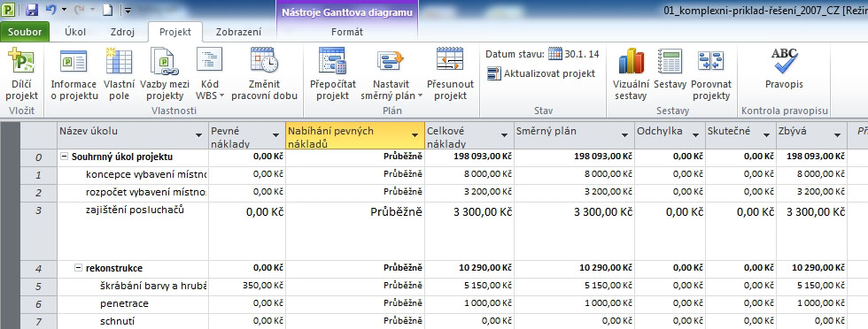Click Přesunout projekt icon
Viewport: 868px width, 329px height.
(x=450, y=60)
